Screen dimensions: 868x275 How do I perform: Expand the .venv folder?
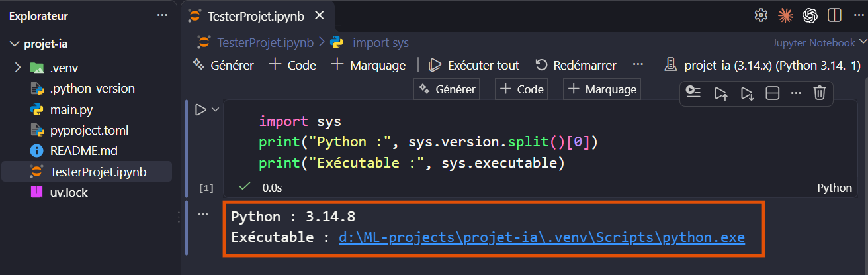17,68
